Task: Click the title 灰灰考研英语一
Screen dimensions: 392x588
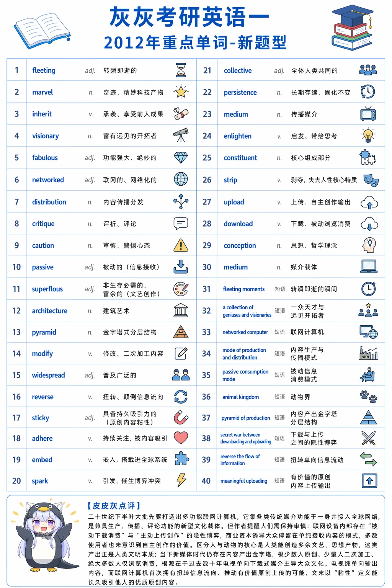Action: (x=189, y=17)
